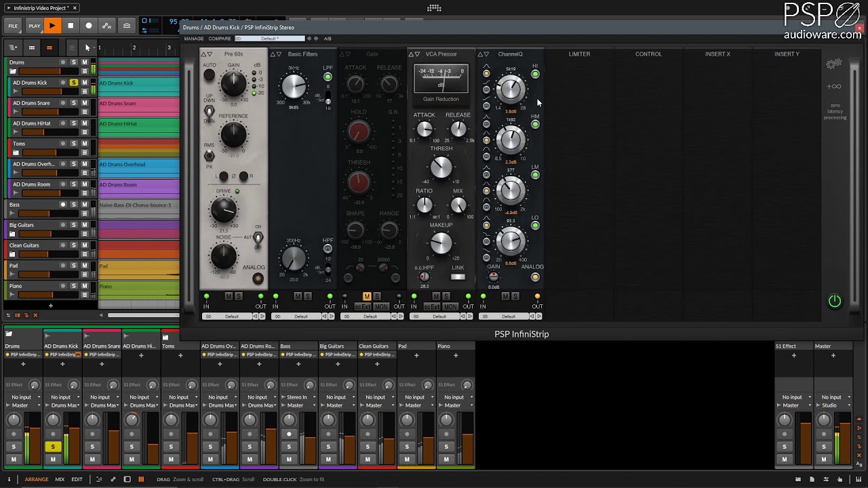
Task: Switch to clip launcher grid view icon
Action: [31, 48]
